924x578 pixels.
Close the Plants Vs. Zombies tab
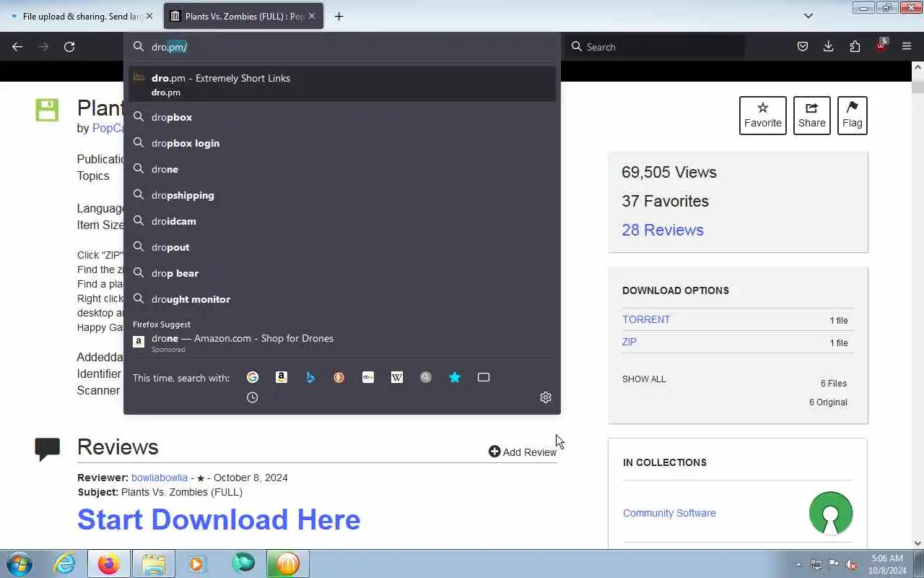point(312,16)
